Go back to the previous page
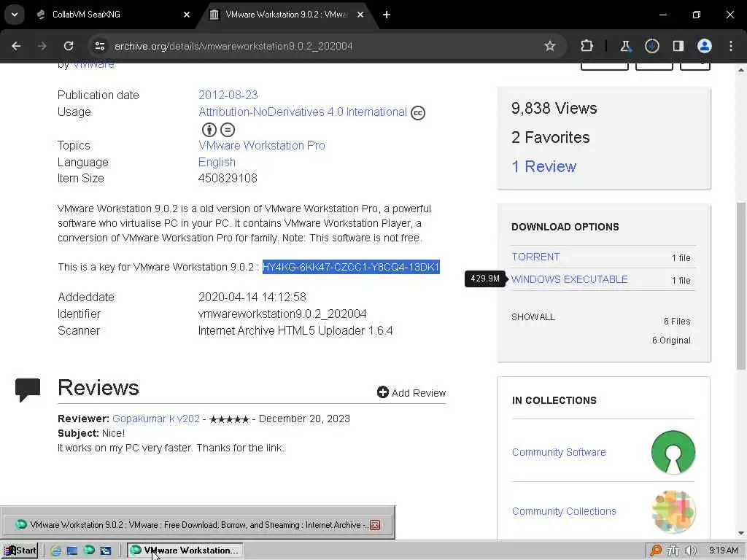This screenshot has width=747, height=560. [16, 46]
